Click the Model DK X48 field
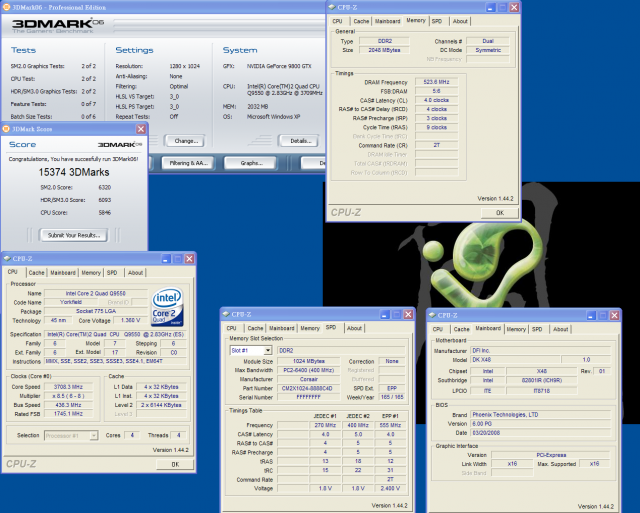Image resolution: width=640 pixels, height=513 pixels. tap(515, 360)
